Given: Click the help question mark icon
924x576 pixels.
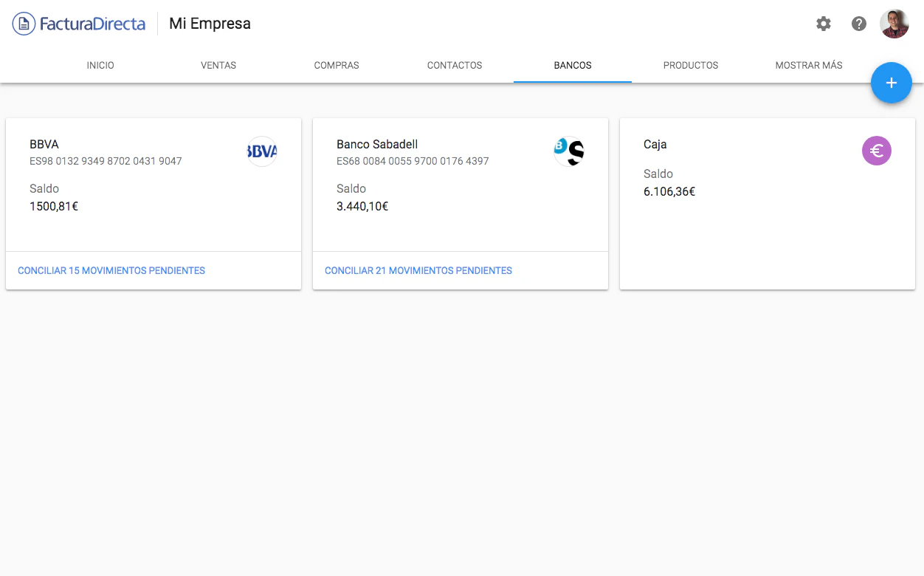Looking at the screenshot, I should coord(859,23).
